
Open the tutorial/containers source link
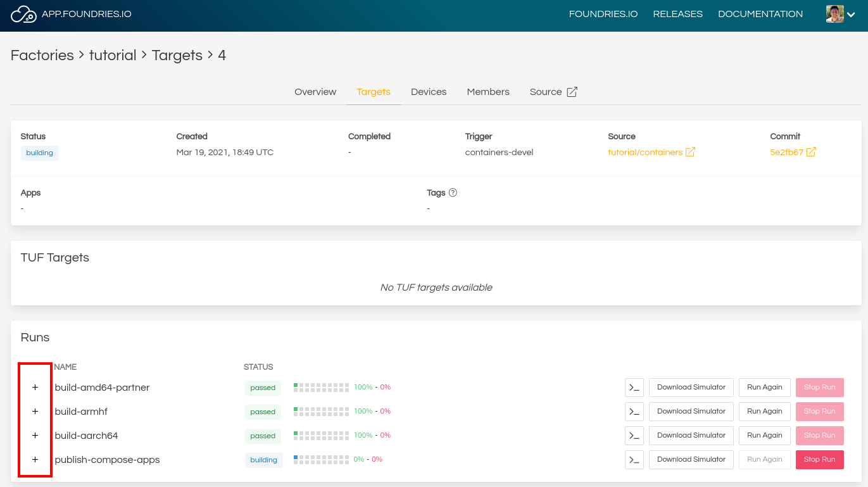coord(645,152)
